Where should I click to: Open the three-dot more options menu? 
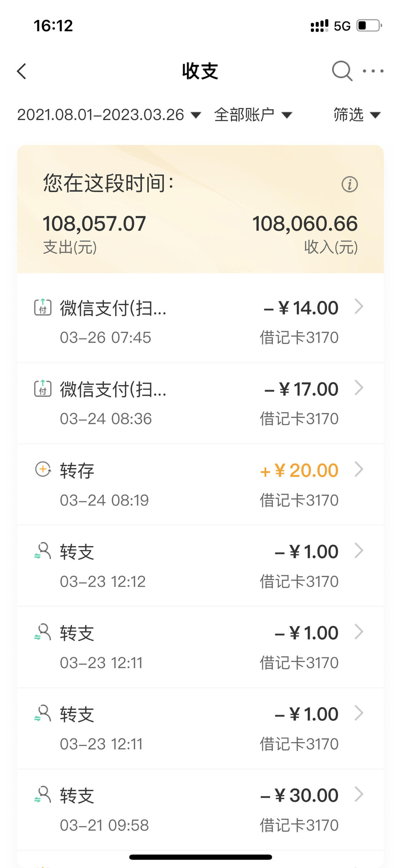tap(373, 71)
